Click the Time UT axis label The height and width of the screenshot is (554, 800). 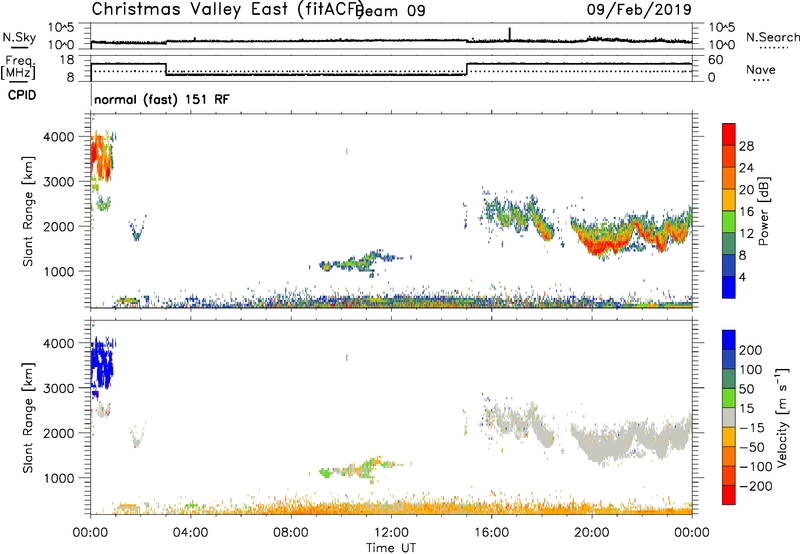[391, 547]
